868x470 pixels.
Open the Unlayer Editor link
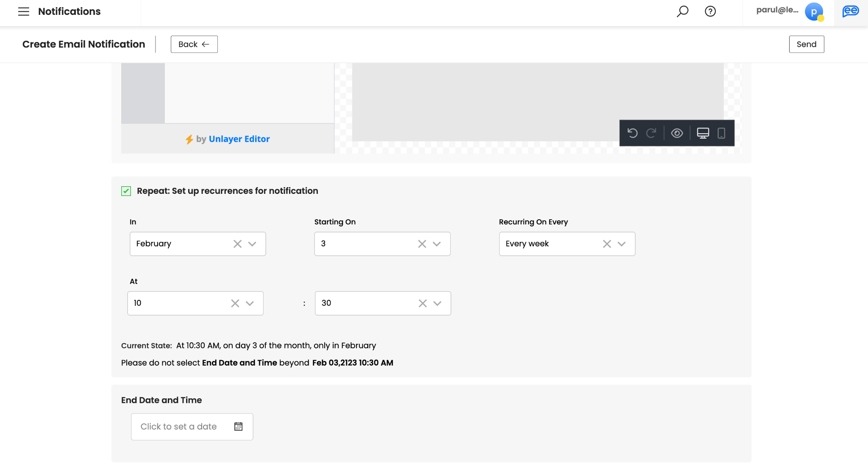coord(239,139)
